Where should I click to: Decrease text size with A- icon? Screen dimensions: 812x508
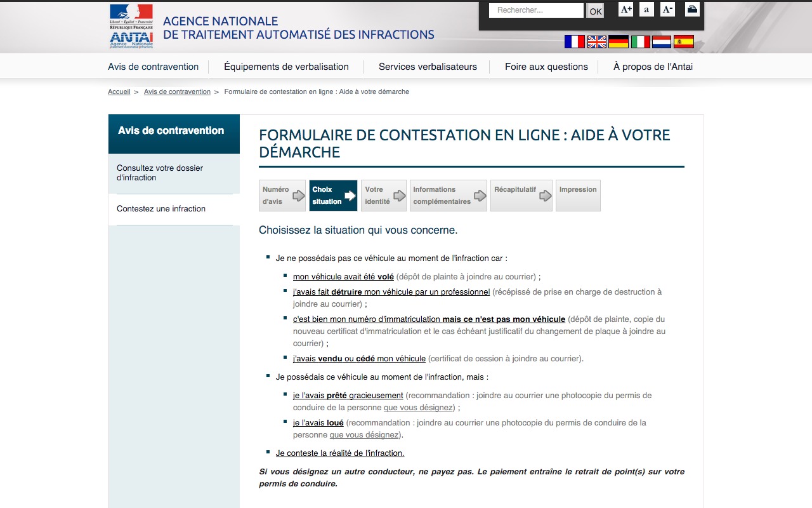pyautogui.click(x=667, y=10)
